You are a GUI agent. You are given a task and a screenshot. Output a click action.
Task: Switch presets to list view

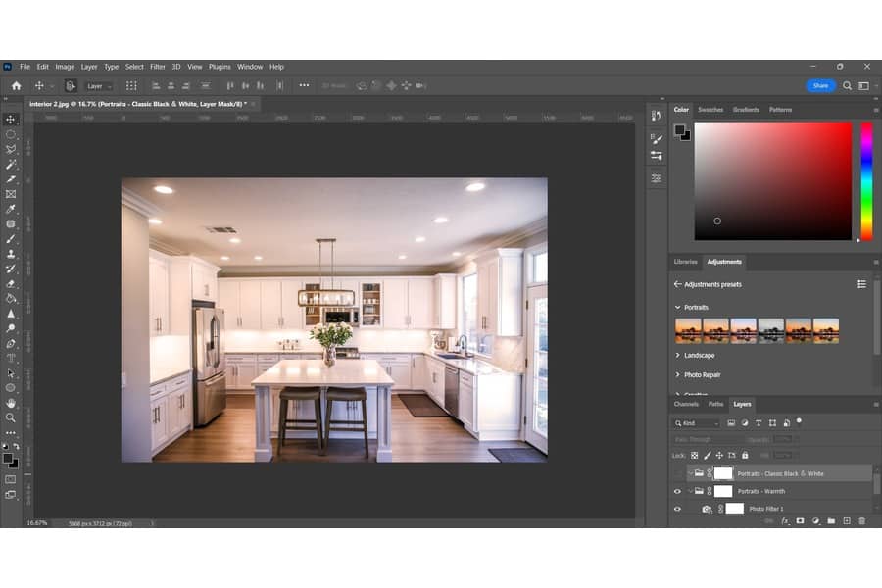tap(861, 284)
